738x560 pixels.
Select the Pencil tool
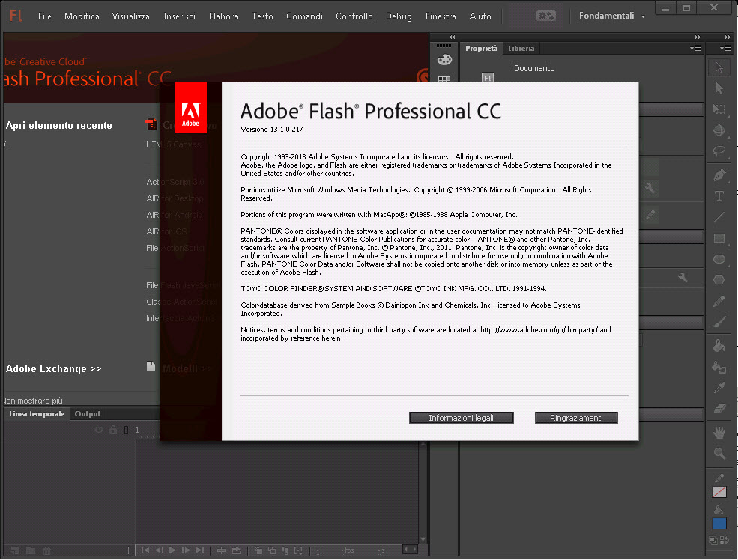[x=719, y=301]
